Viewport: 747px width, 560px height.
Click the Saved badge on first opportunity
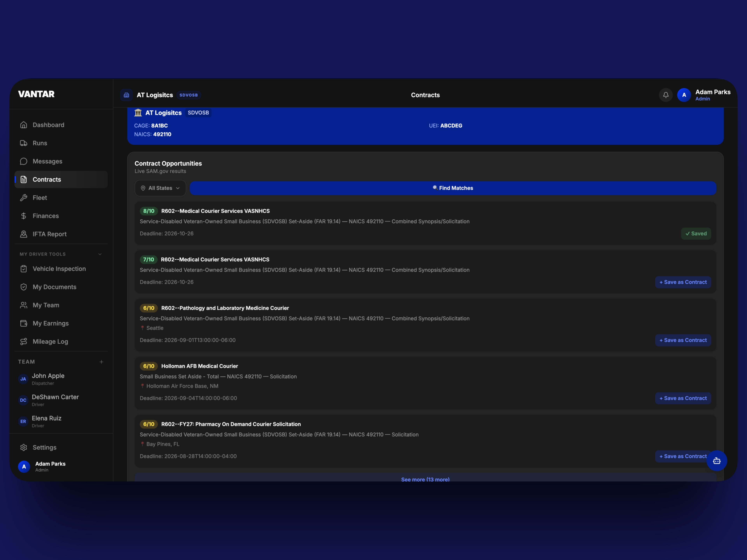[696, 234]
